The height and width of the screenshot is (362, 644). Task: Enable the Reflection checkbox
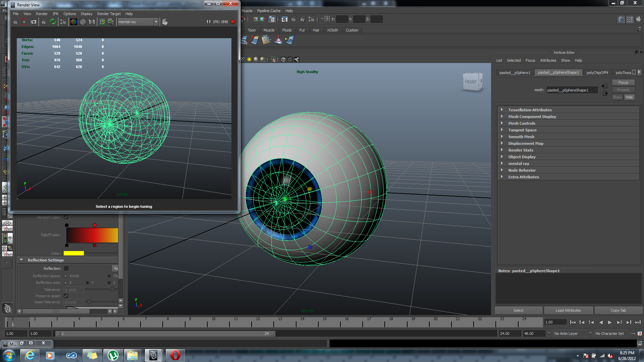click(66, 268)
